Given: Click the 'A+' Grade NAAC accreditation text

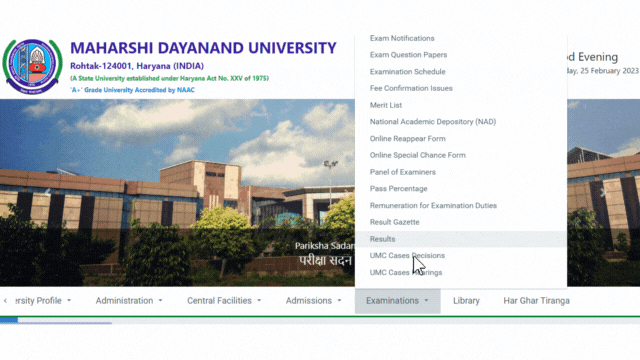Looking at the screenshot, I should click(x=133, y=90).
